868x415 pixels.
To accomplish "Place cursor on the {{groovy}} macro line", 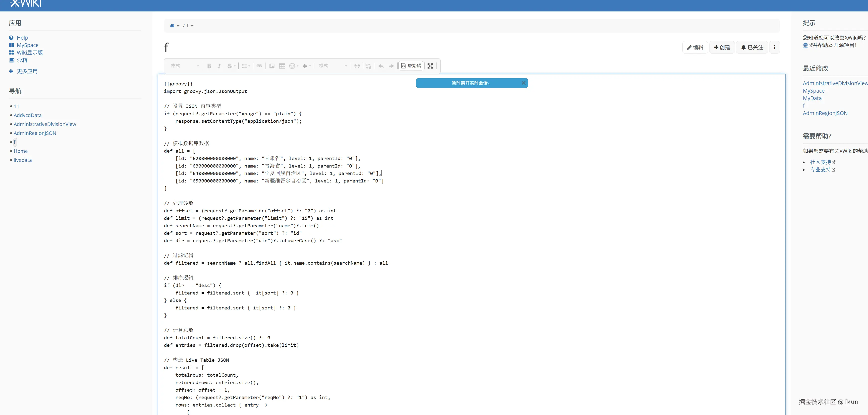I will 178,84.
